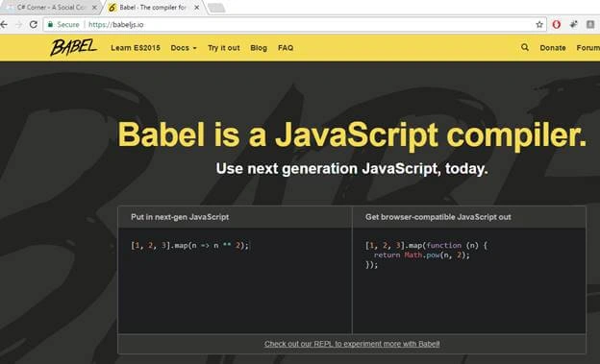Open a new browser tab

tap(216, 8)
